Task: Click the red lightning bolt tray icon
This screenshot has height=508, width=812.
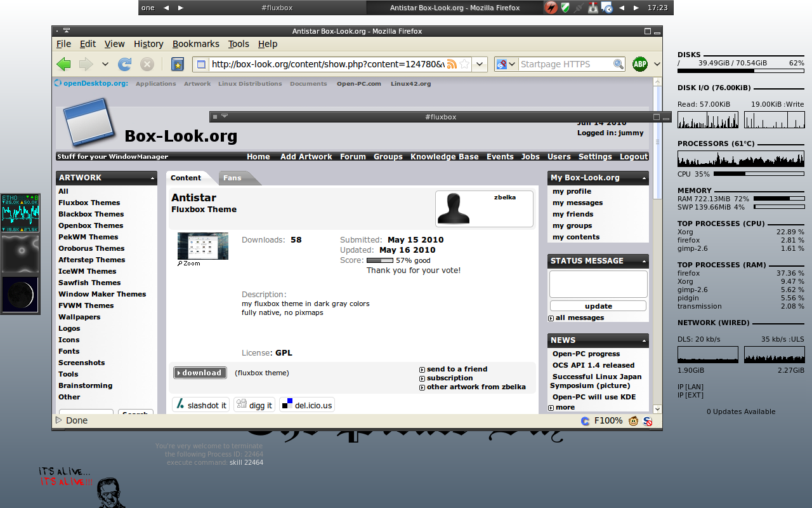Action: [551, 8]
